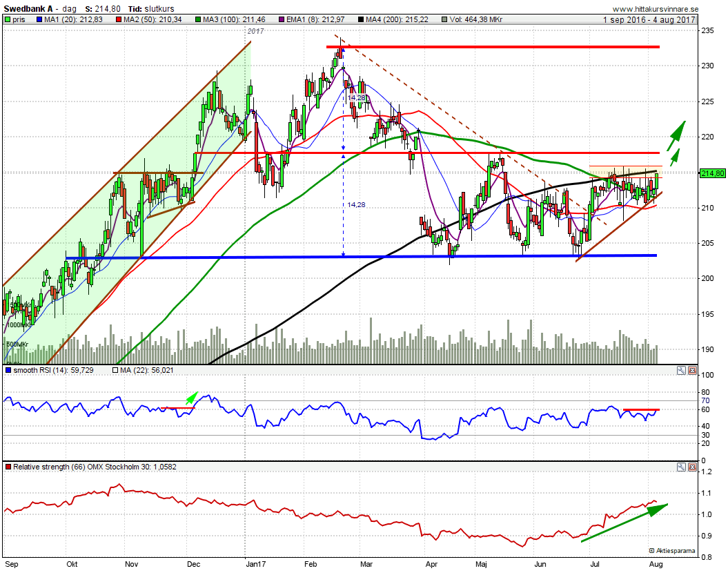The height and width of the screenshot is (573, 728).
Task: Click the 'Maj' month label on time axis
Action: (481, 565)
